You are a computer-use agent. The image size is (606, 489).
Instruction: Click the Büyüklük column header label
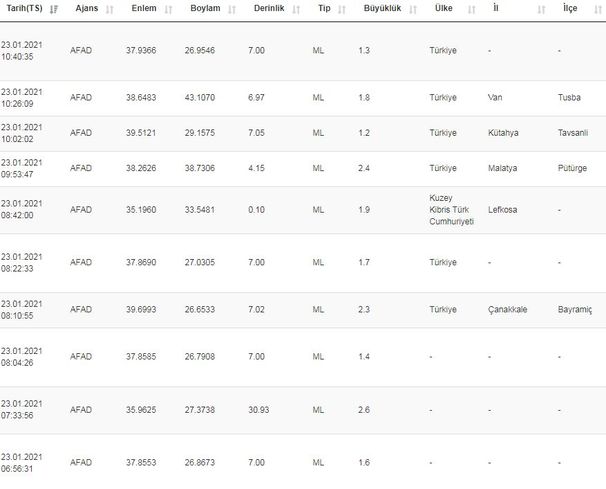point(382,8)
